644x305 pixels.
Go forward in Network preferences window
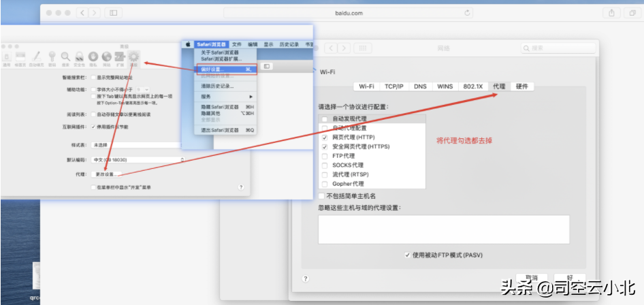[x=344, y=48]
